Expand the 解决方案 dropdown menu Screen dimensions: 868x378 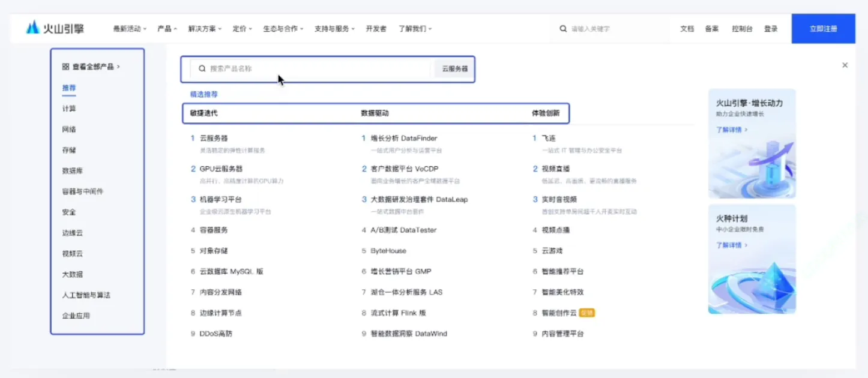(205, 28)
